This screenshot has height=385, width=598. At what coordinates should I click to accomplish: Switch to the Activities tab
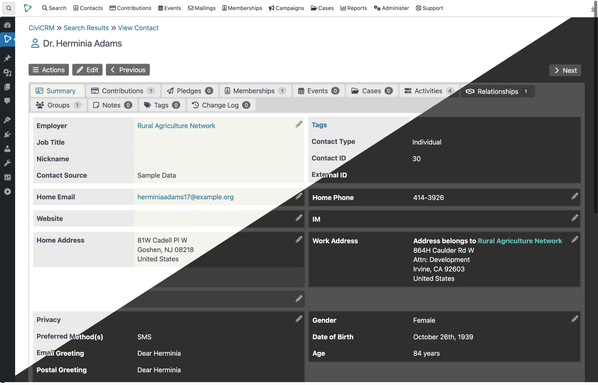coord(429,91)
